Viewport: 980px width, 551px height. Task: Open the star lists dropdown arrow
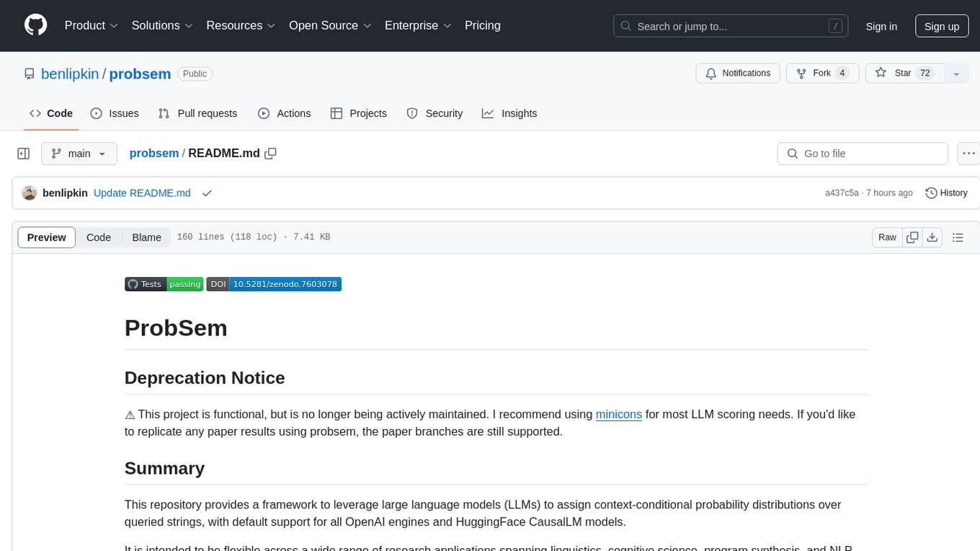(956, 73)
